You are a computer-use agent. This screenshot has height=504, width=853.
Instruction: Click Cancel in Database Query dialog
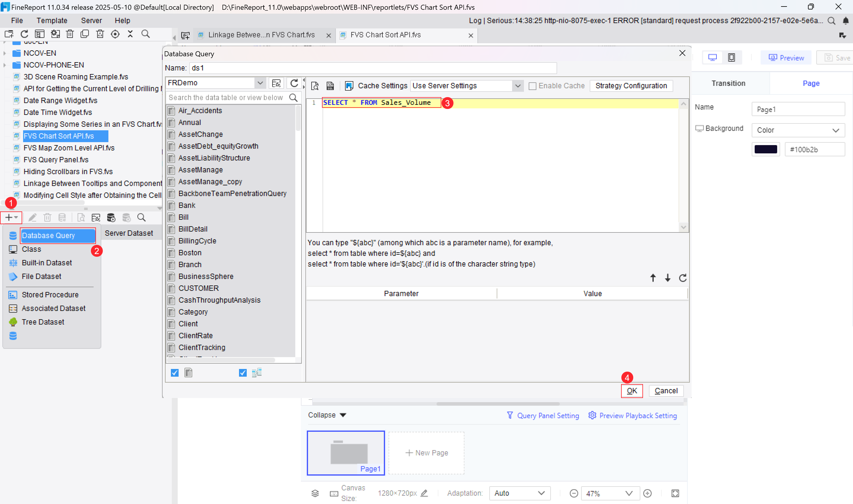click(x=666, y=391)
